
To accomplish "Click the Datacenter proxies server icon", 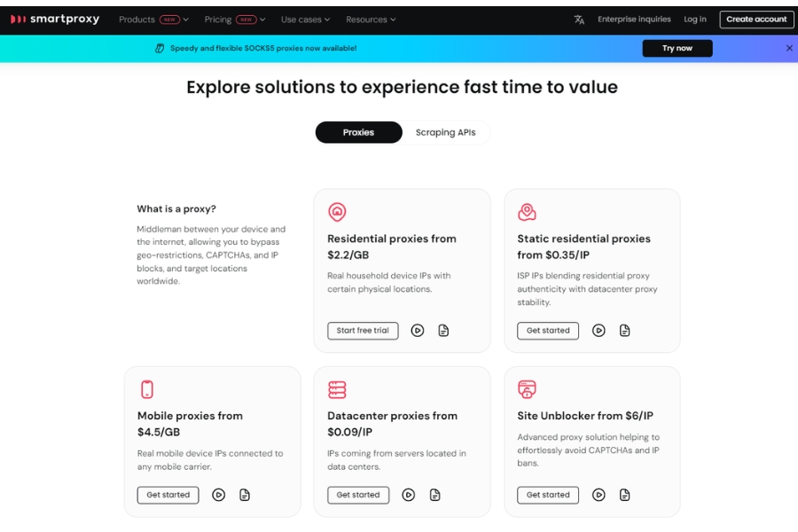I will (x=337, y=389).
